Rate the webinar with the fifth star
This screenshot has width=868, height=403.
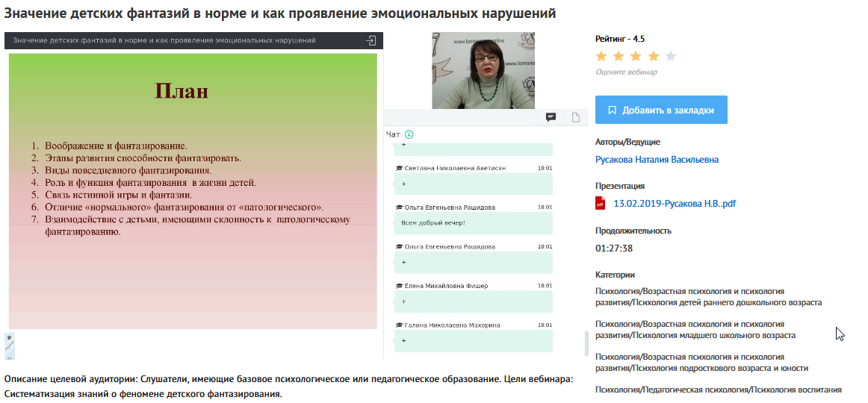(670, 56)
